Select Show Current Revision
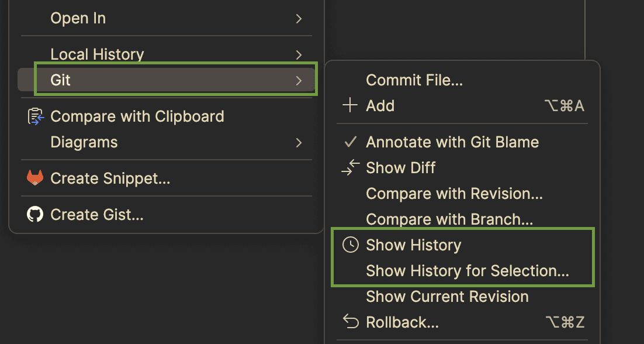This screenshot has height=344, width=644. coord(447,297)
